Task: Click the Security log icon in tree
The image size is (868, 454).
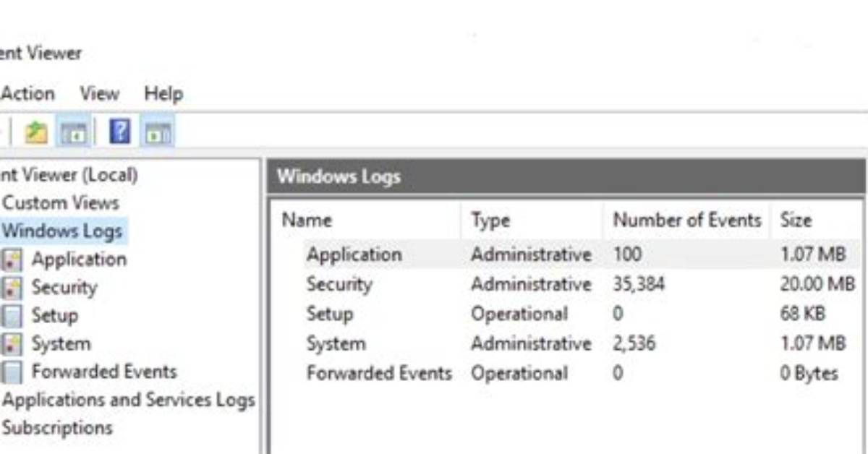Action: (x=12, y=288)
